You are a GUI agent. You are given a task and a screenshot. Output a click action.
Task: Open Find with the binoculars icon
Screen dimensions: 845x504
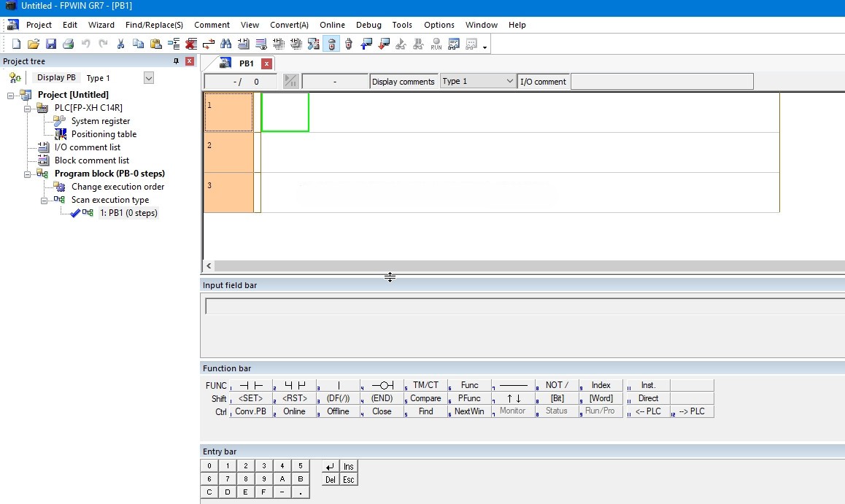coord(225,44)
